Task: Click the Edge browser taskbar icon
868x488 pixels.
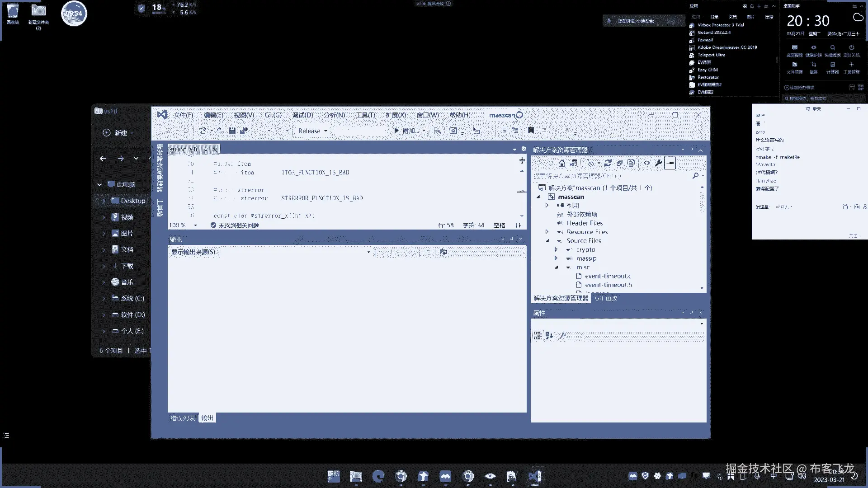Action: pyautogui.click(x=378, y=476)
